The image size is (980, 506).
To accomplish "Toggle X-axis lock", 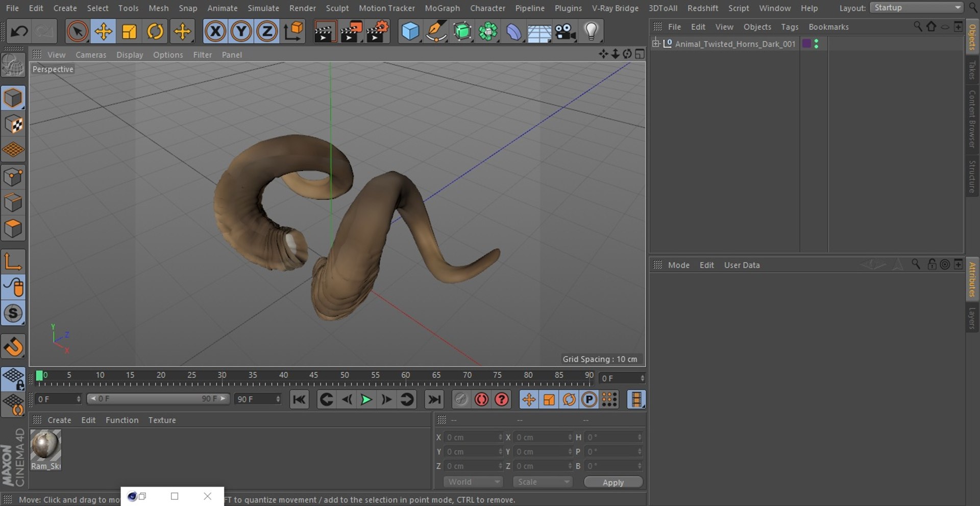I will pyautogui.click(x=215, y=32).
